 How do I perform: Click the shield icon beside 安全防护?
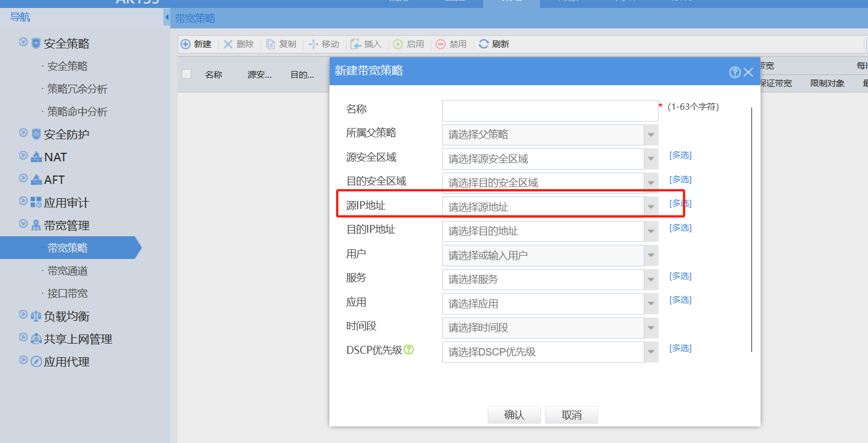[x=36, y=134]
